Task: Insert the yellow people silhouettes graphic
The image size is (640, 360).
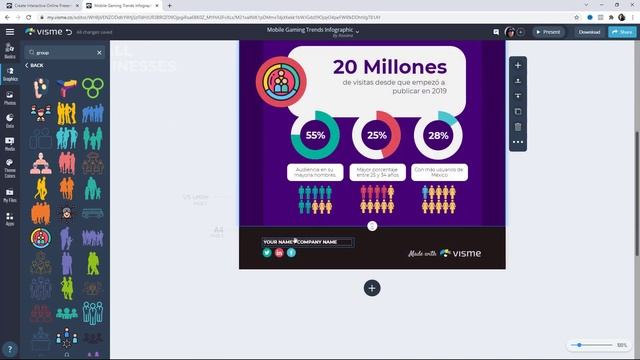Action: tap(67, 113)
